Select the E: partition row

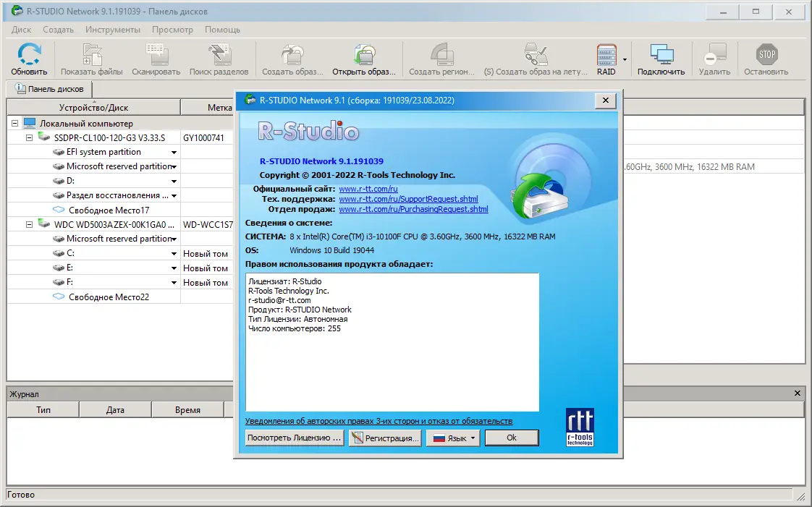pyautogui.click(x=119, y=268)
